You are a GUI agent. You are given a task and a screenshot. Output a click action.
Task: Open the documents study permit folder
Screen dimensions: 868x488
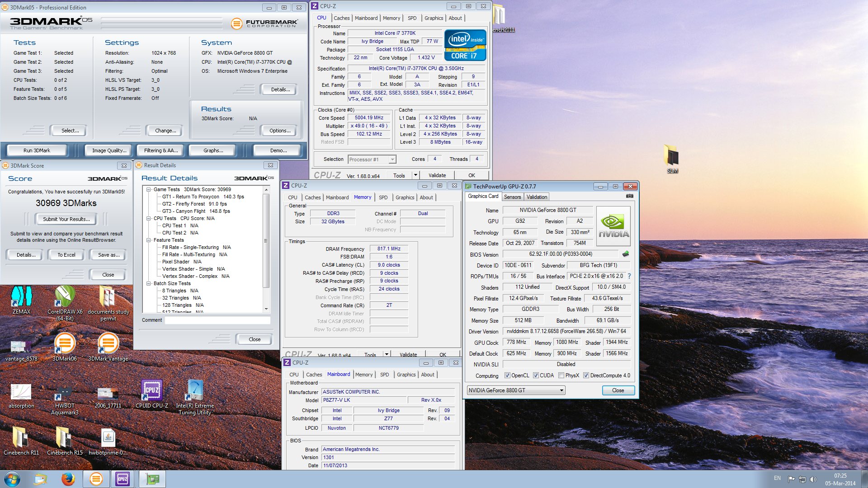point(108,303)
